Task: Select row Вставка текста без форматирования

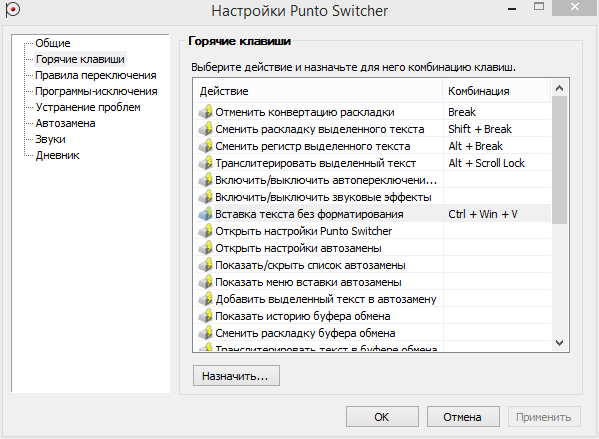Action: [372, 214]
